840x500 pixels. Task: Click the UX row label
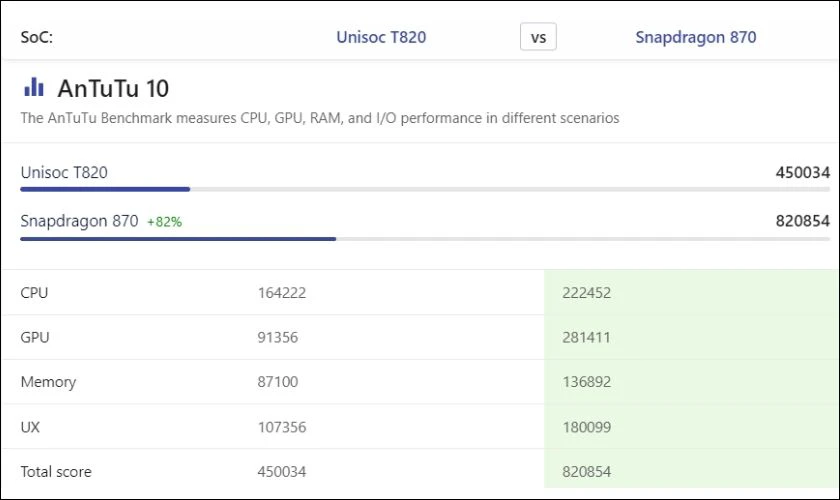(30, 427)
